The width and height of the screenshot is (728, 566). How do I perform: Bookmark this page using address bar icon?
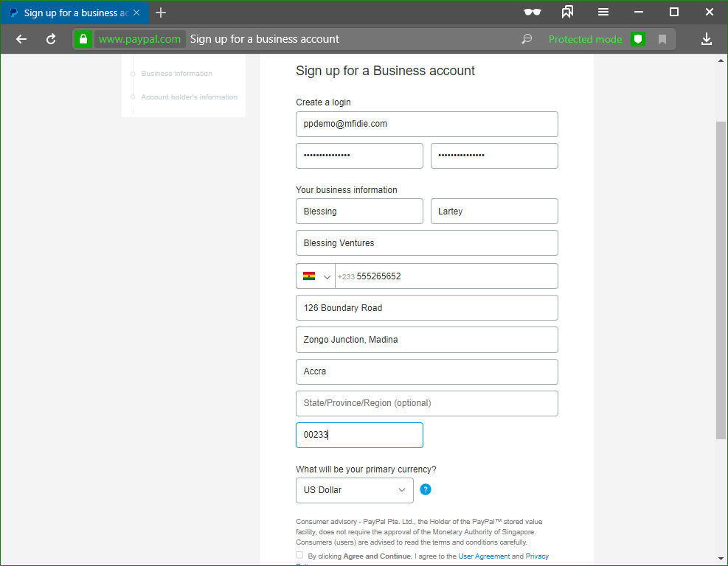point(662,39)
